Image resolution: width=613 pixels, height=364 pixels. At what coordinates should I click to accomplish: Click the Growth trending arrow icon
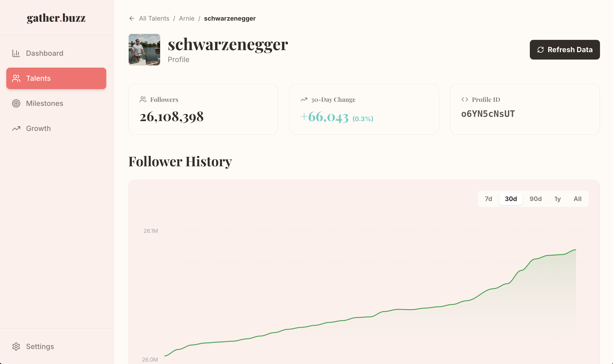click(16, 128)
